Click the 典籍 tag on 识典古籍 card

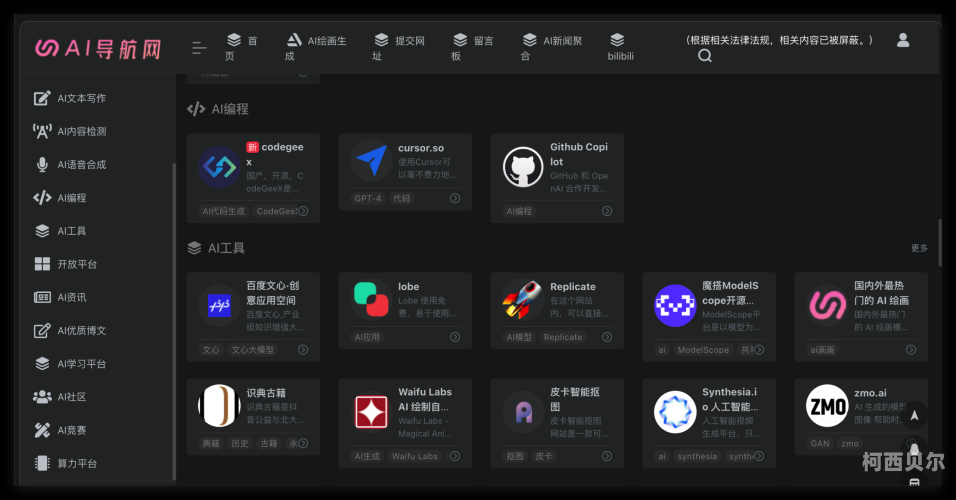click(x=211, y=443)
